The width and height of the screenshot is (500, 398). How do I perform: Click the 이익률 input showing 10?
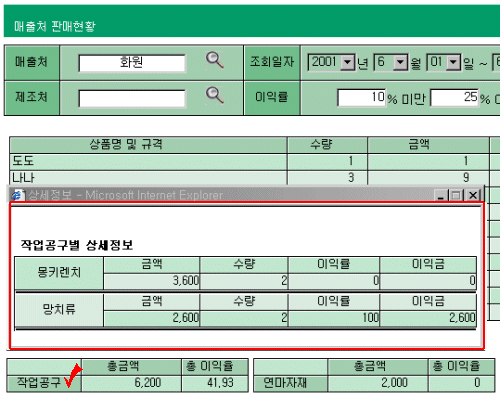[362, 98]
